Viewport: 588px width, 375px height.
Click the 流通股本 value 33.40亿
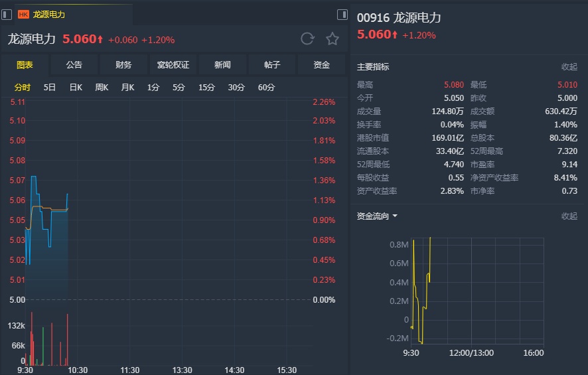[x=449, y=151]
